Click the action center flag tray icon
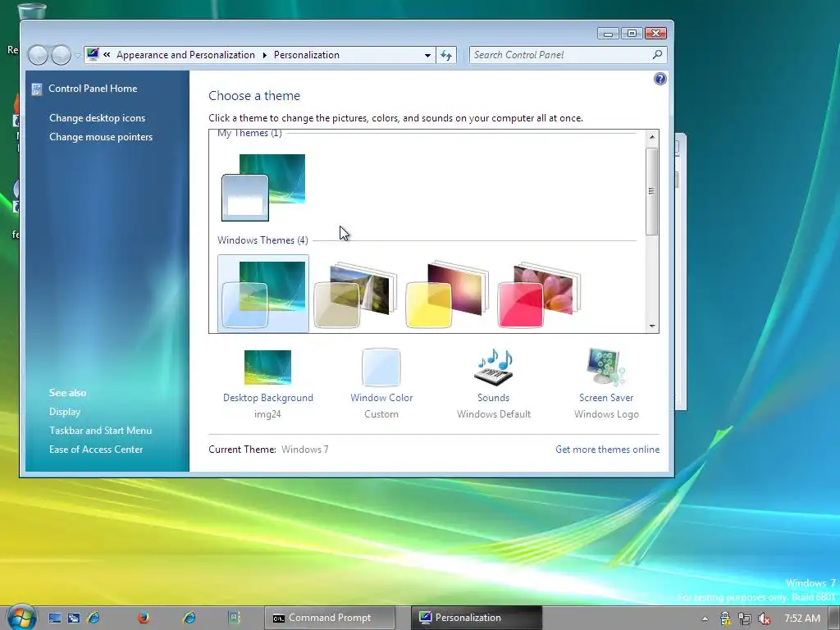The height and width of the screenshot is (630, 840). click(x=725, y=619)
